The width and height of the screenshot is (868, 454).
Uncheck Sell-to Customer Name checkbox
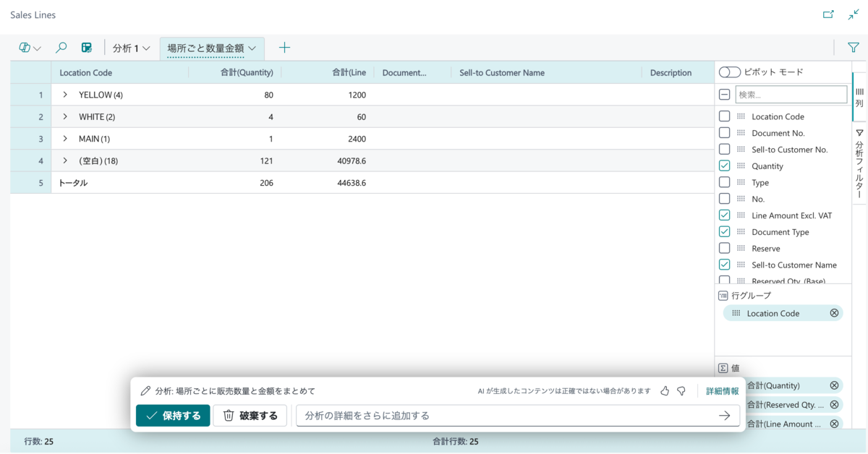724,265
